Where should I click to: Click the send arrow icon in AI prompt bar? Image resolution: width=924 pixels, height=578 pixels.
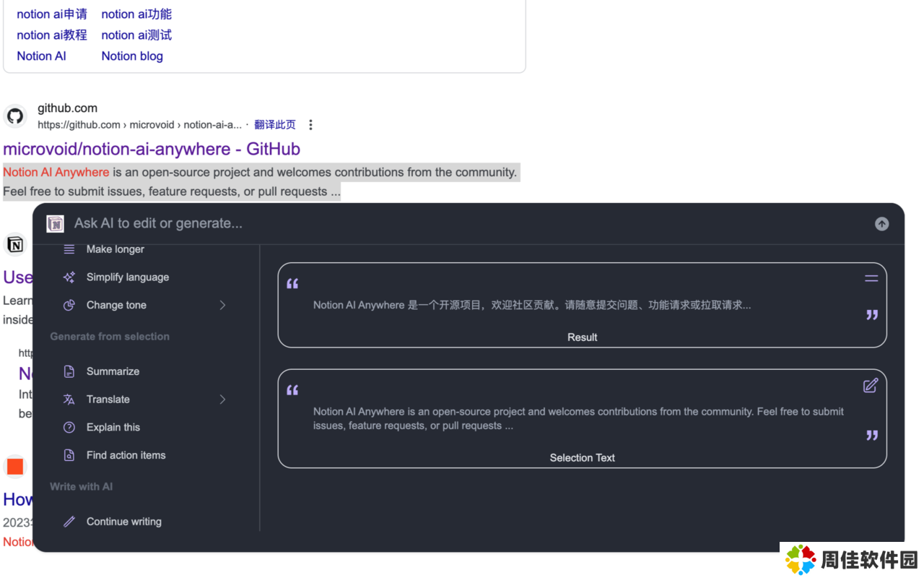click(x=881, y=224)
